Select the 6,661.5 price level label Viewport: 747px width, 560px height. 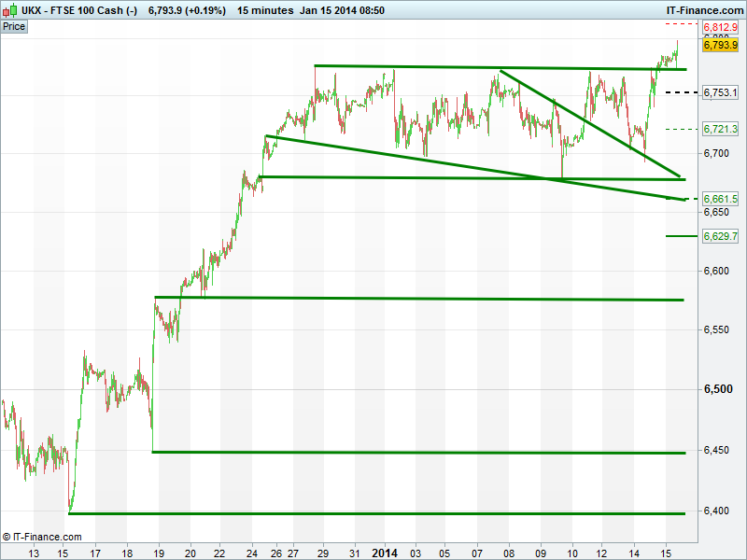pos(720,199)
